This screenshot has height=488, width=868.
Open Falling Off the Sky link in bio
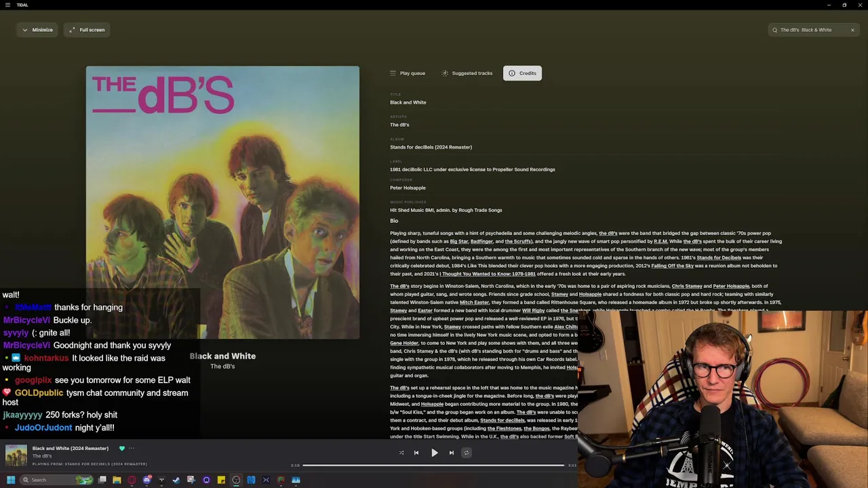(672, 266)
